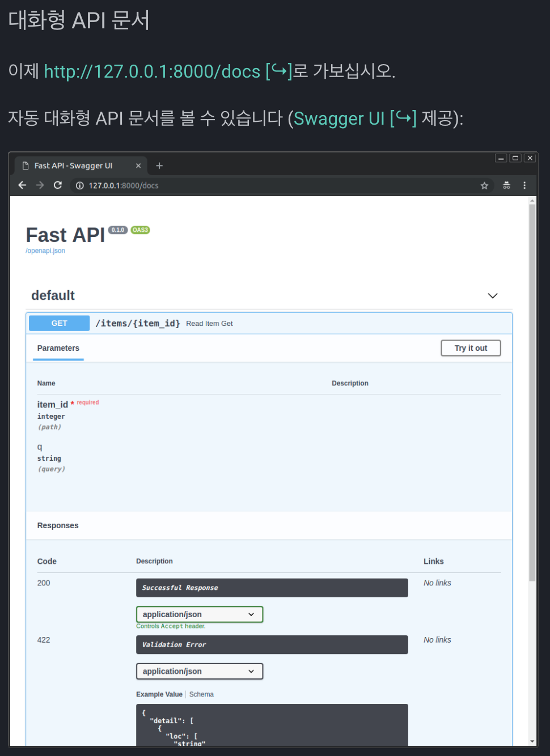The height and width of the screenshot is (756, 550).
Task: Click the Validation Error description
Action: [272, 645]
